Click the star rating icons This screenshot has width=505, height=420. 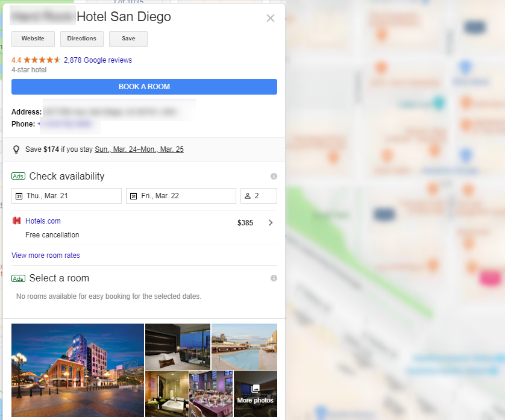pos(42,60)
